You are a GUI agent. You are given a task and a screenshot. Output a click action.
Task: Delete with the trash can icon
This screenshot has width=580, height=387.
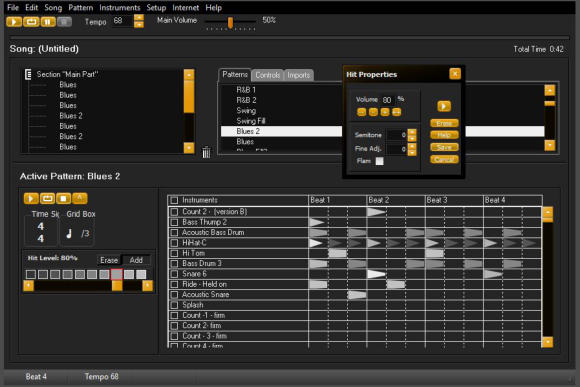click(206, 152)
